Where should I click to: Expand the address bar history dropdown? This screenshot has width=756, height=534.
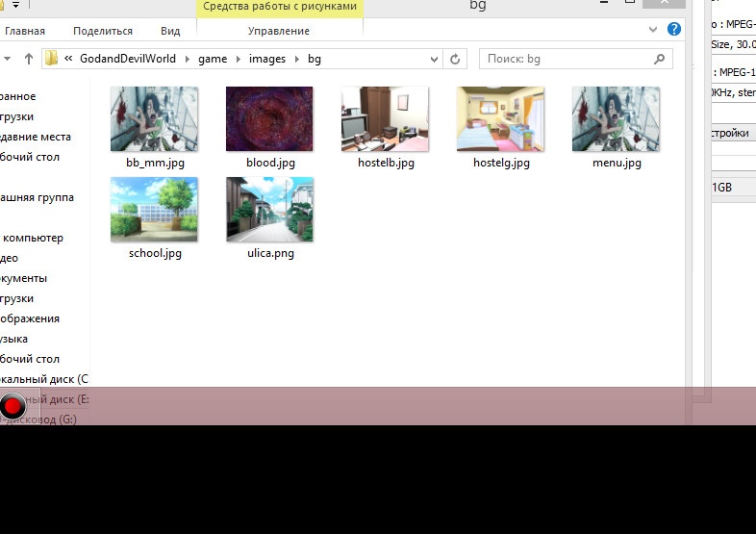click(x=433, y=59)
